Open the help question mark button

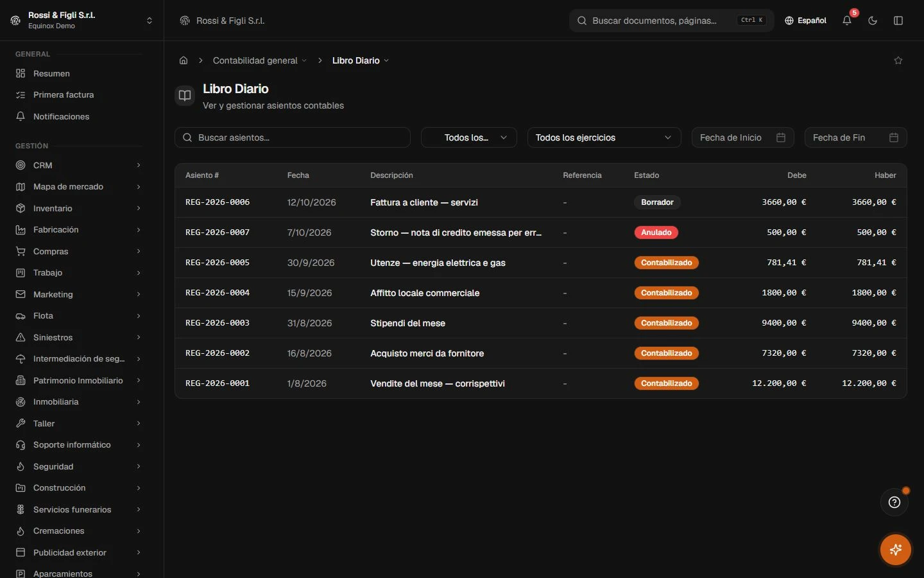click(894, 502)
